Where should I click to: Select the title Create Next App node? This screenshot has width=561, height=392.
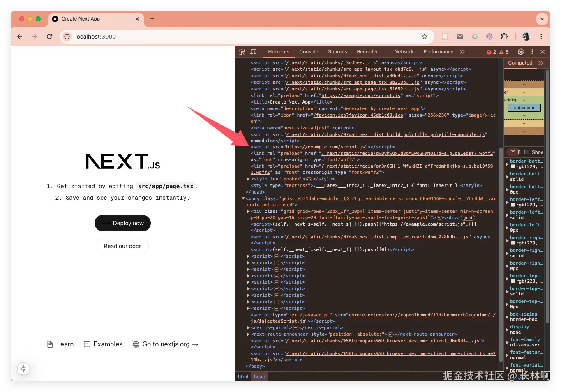(291, 102)
